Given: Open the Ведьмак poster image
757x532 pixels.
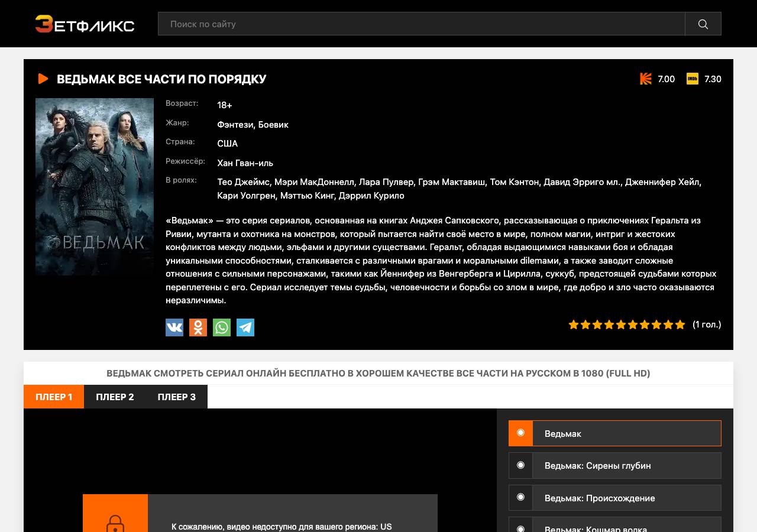Looking at the screenshot, I should 95,187.
